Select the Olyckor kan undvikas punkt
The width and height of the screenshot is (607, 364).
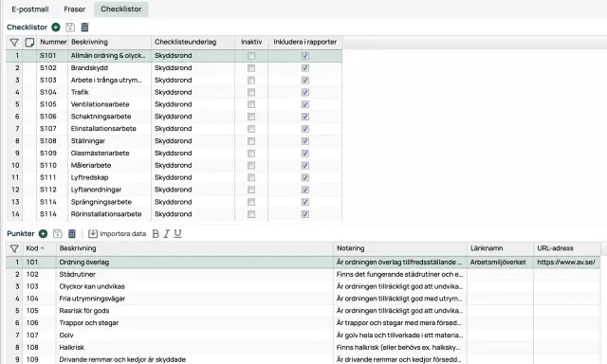point(303,286)
